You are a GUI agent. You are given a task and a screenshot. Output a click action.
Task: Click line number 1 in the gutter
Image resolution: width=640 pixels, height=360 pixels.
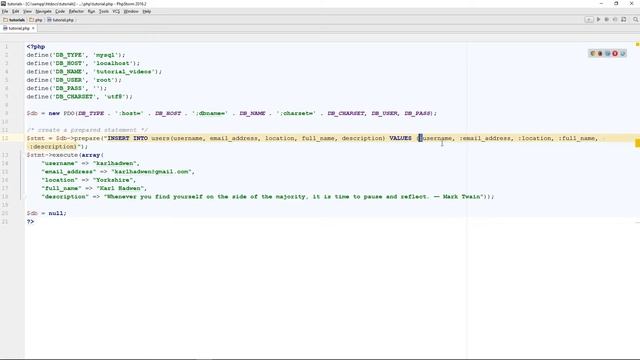pyautogui.click(x=7, y=47)
